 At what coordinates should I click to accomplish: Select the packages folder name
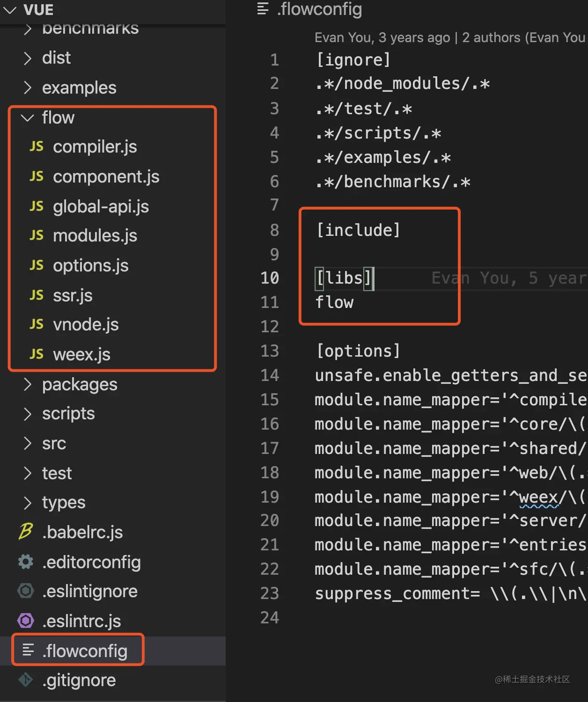80,385
